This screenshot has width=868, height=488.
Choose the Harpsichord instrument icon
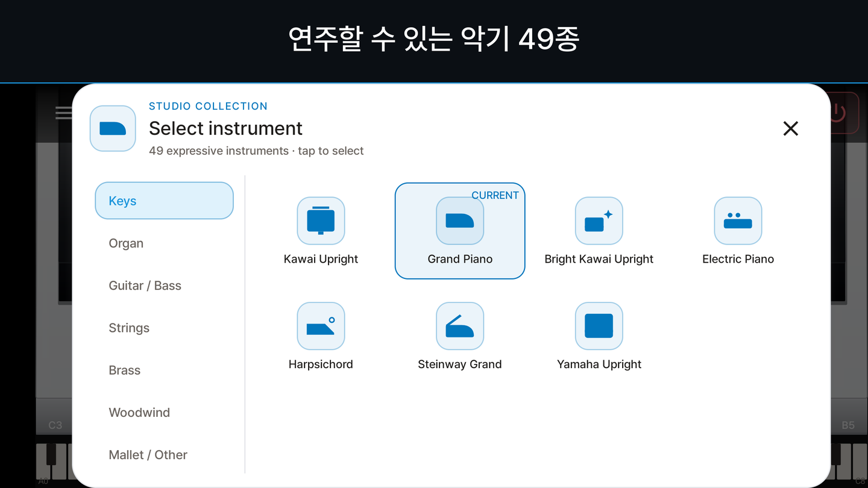[321, 326]
